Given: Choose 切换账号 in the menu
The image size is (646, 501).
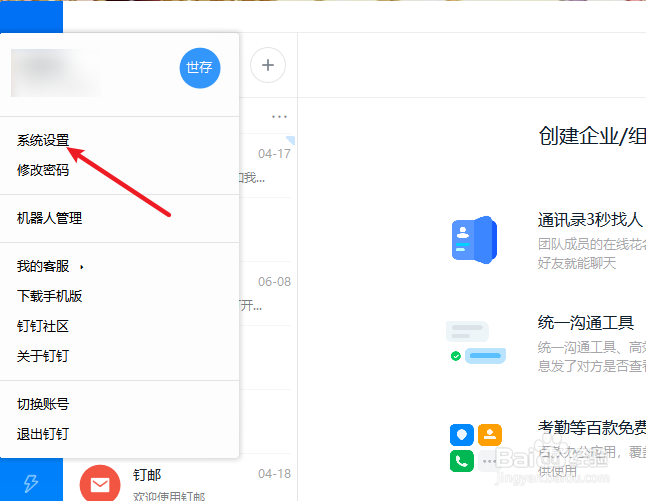Looking at the screenshot, I should (x=43, y=404).
